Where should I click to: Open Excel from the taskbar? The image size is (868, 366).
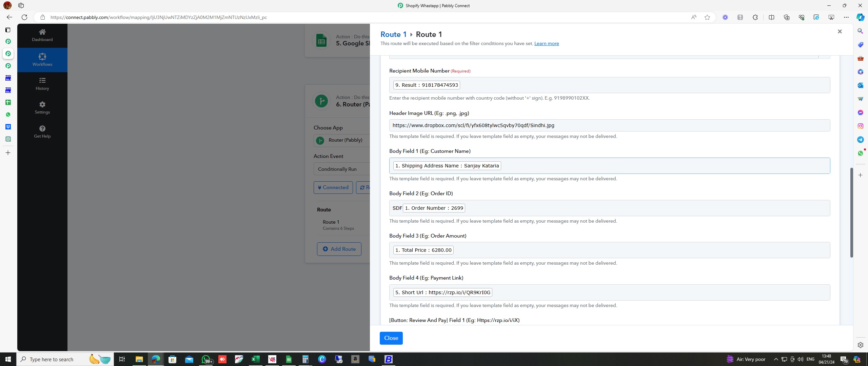point(255,359)
